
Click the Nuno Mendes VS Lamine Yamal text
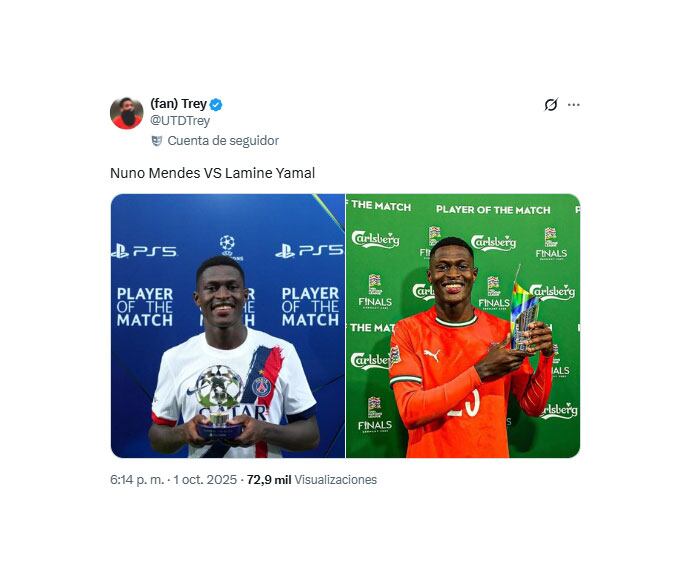click(x=212, y=173)
